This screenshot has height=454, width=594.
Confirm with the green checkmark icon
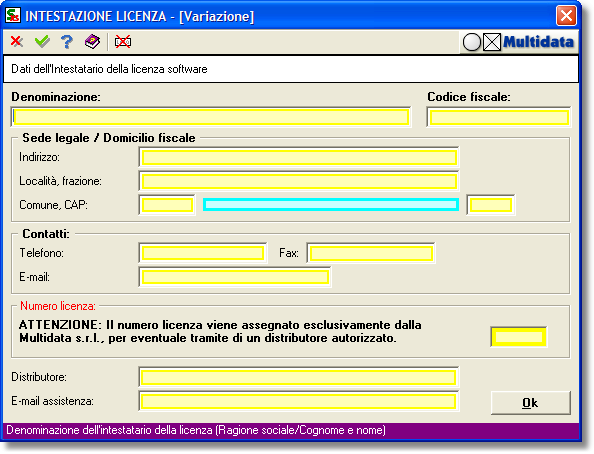42,42
